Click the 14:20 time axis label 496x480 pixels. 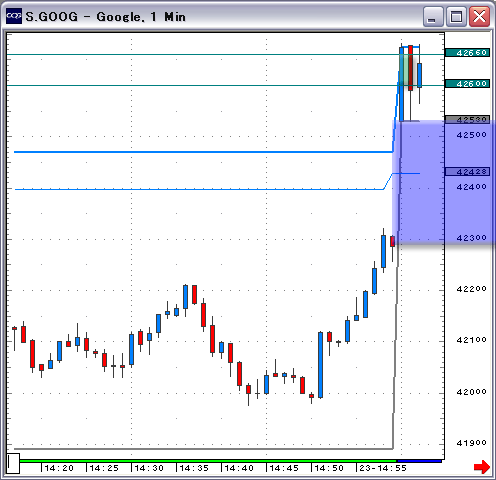(59, 468)
